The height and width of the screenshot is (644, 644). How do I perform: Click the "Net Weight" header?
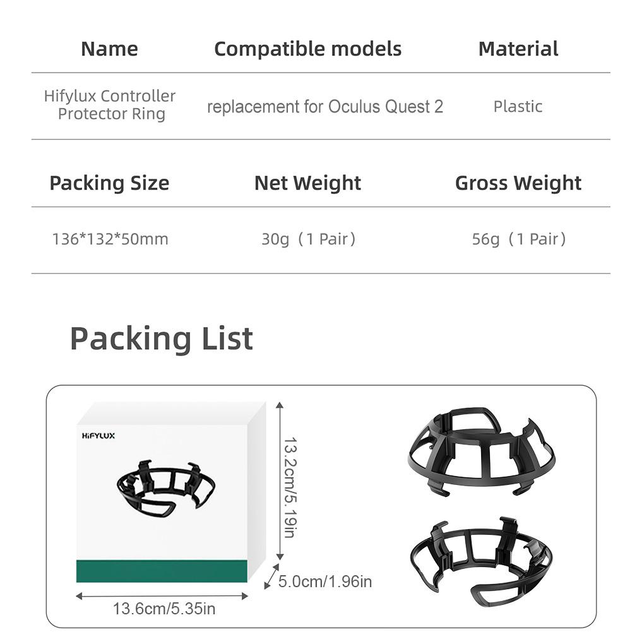[x=307, y=183]
